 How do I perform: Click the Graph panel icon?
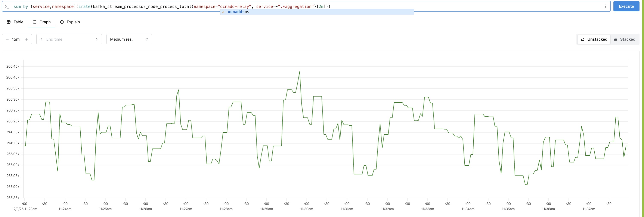(34, 22)
